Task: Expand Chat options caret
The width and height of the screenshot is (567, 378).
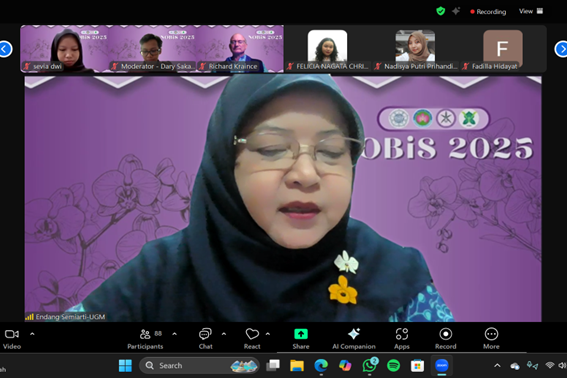Action: (x=224, y=334)
